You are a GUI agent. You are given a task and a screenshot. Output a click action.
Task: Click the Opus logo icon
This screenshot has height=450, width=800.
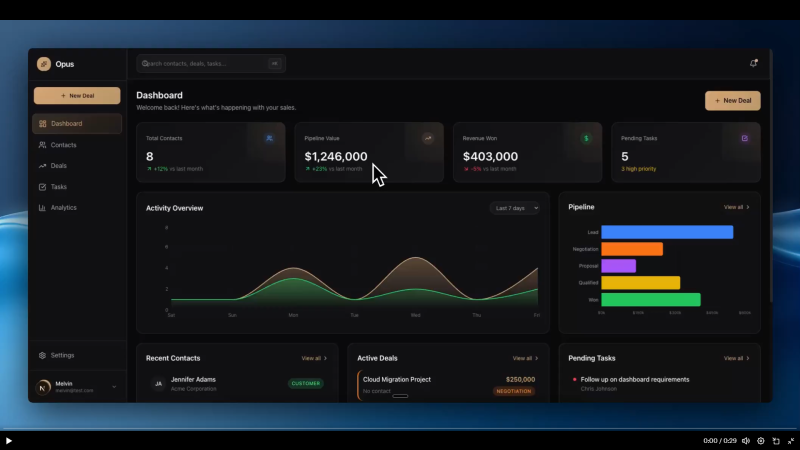coord(44,64)
